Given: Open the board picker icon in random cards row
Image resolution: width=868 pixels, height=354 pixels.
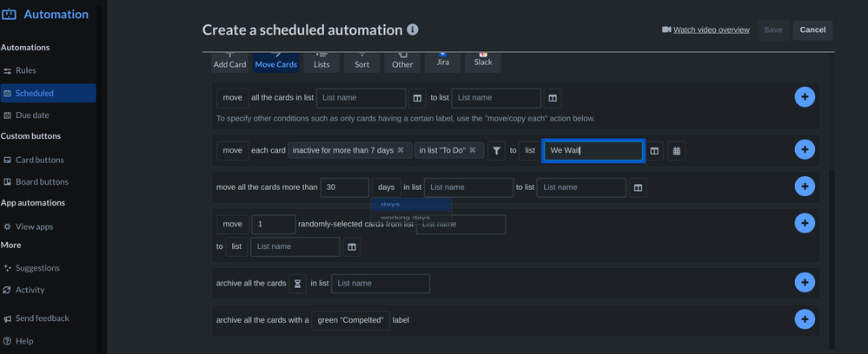Looking at the screenshot, I should [352, 246].
